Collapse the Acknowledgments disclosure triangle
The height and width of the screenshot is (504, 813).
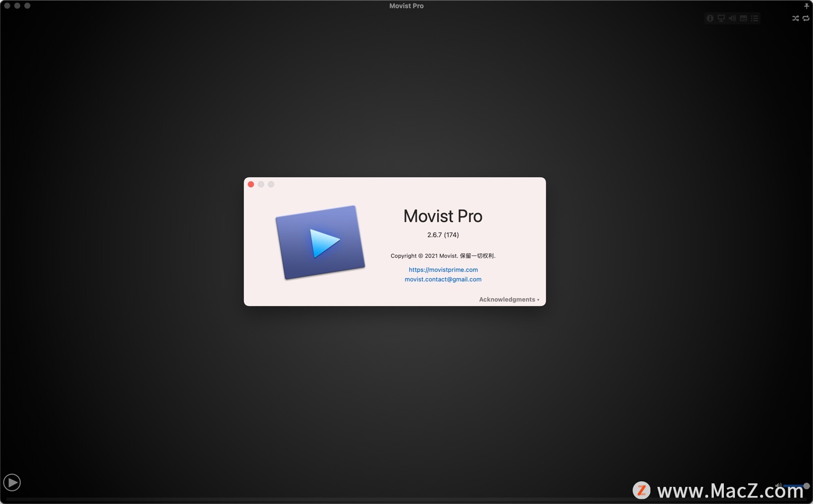pyautogui.click(x=538, y=299)
